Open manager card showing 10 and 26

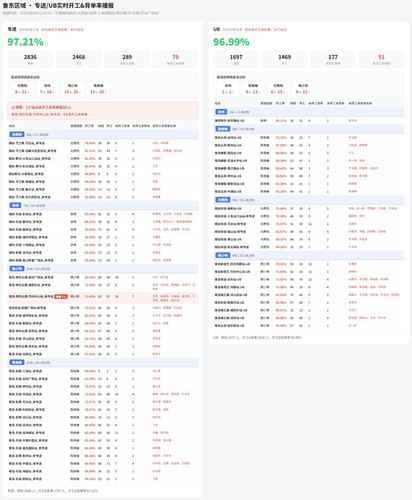pos(72,89)
